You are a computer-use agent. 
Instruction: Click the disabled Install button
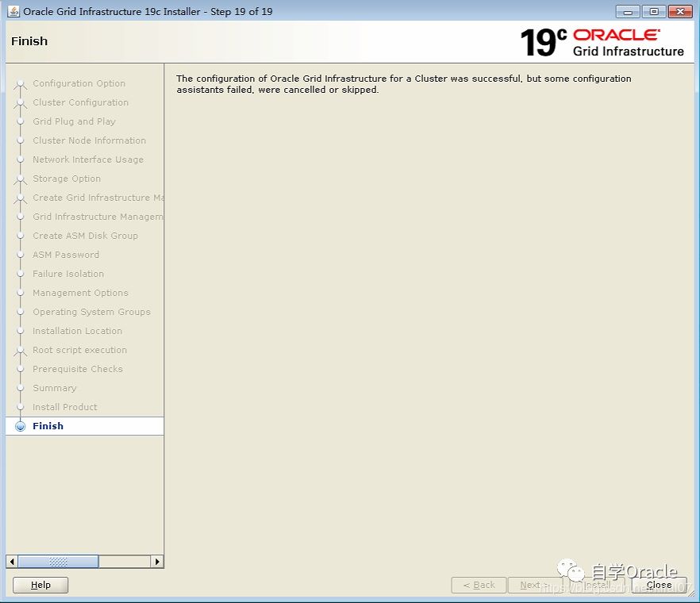click(x=597, y=585)
